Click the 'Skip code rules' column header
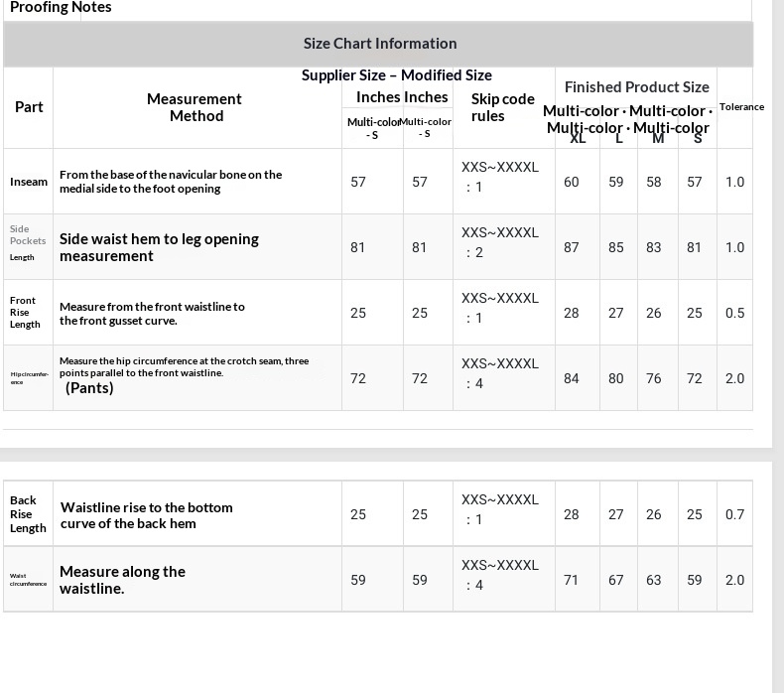This screenshot has height=693, width=784. point(502,107)
